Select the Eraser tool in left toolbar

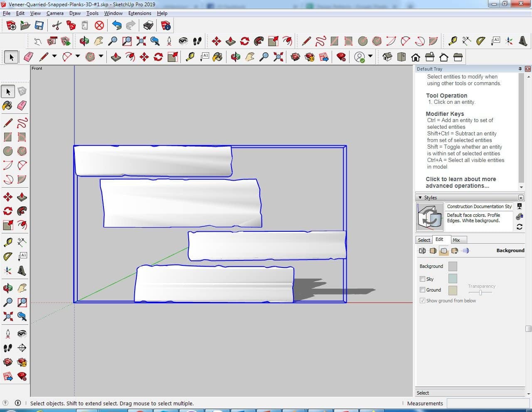22,105
